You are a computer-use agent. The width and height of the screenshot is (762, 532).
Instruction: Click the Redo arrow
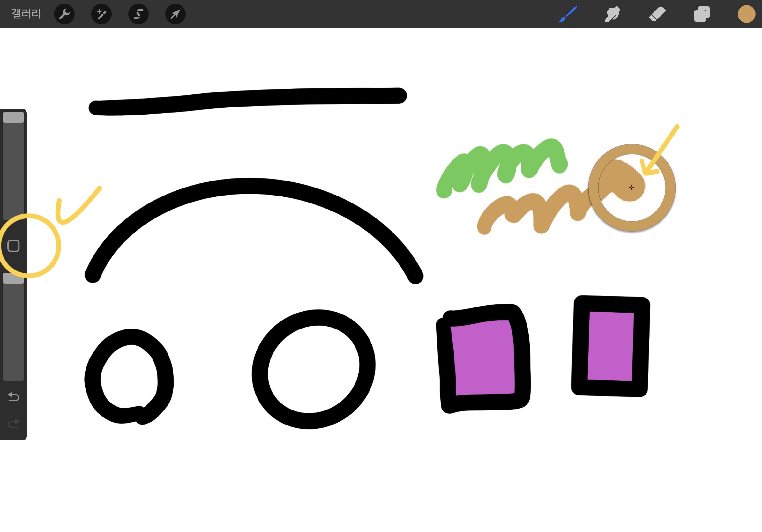click(x=13, y=424)
